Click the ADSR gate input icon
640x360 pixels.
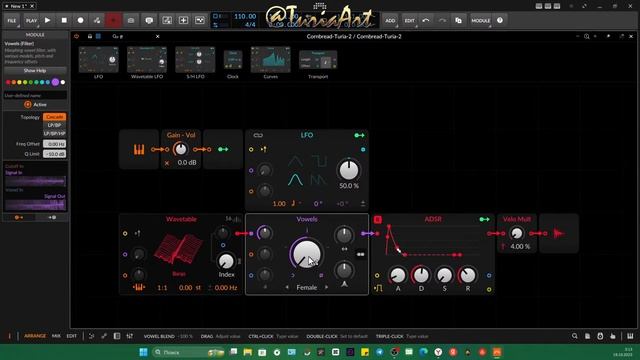[x=378, y=289]
